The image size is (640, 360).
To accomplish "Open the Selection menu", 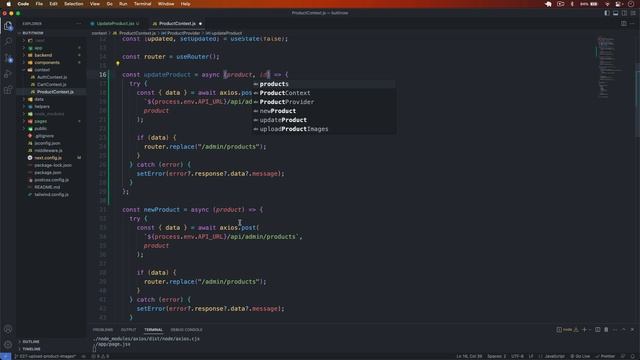I will pyautogui.click(x=73, y=4).
